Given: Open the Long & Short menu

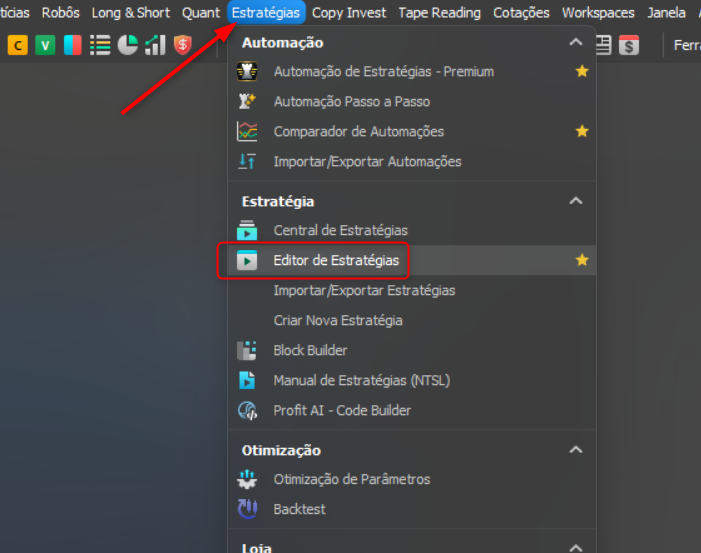Looking at the screenshot, I should point(131,13).
